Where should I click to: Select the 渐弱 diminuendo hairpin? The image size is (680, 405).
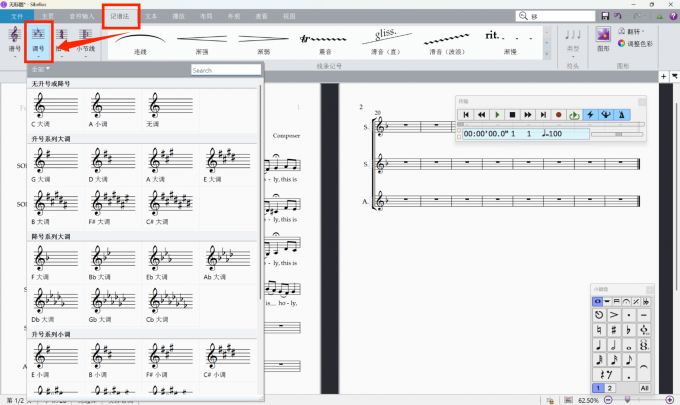263,43
